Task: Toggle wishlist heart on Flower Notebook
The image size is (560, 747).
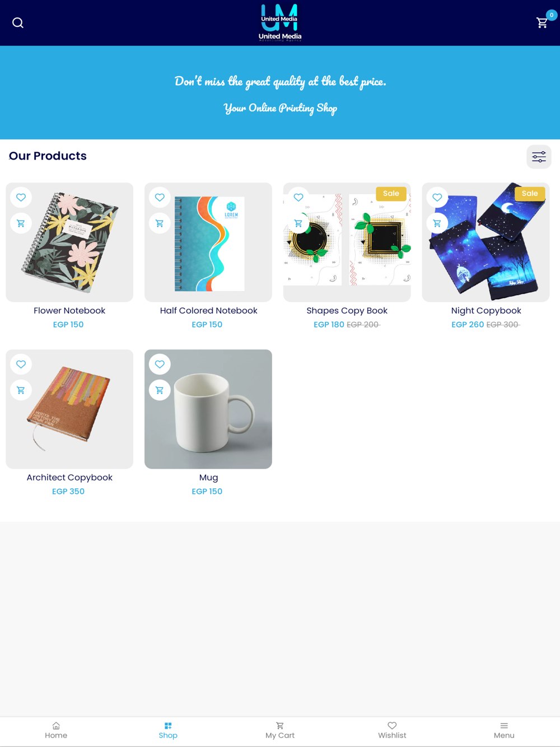Action: click(x=21, y=197)
